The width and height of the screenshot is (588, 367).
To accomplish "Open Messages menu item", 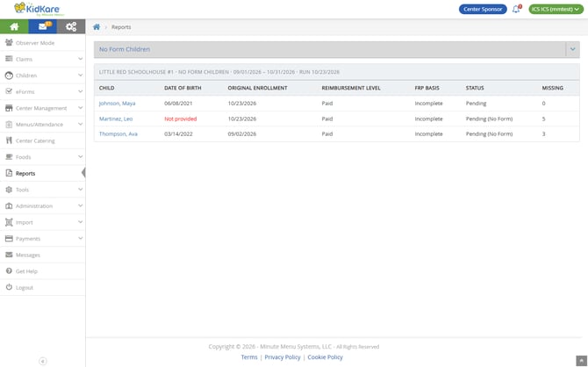I will pyautogui.click(x=43, y=255).
